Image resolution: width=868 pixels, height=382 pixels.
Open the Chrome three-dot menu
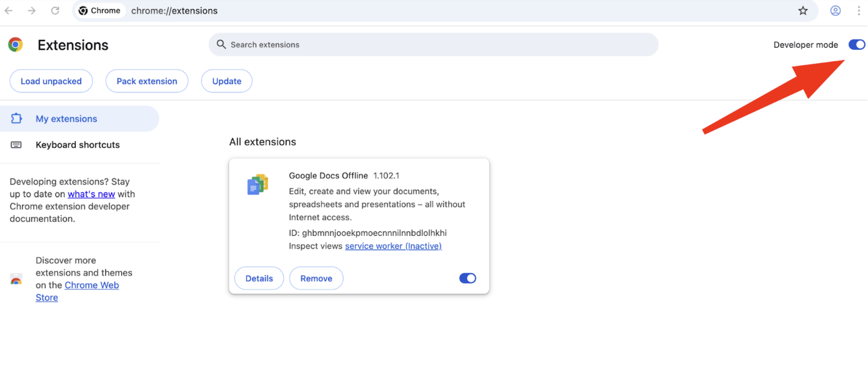[858, 10]
